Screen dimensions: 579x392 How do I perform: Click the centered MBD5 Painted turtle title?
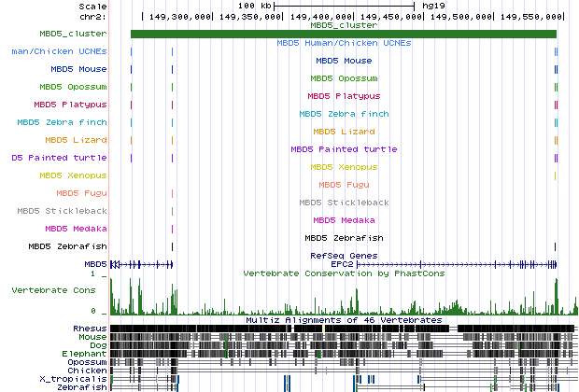(344, 149)
